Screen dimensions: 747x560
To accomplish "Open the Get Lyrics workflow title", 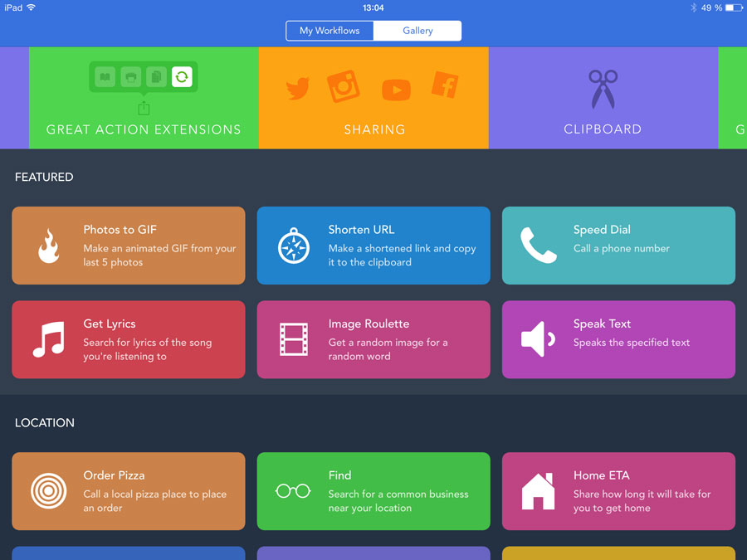I will click(110, 324).
